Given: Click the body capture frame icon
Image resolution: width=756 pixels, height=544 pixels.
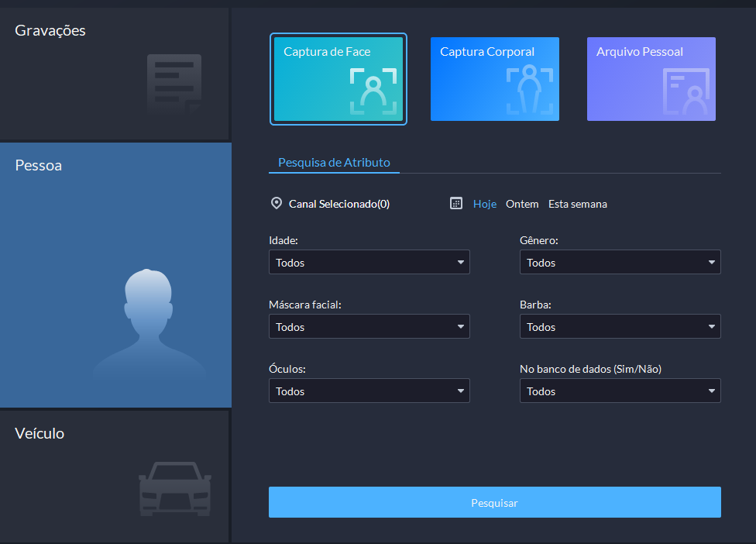Looking at the screenshot, I should click(530, 90).
